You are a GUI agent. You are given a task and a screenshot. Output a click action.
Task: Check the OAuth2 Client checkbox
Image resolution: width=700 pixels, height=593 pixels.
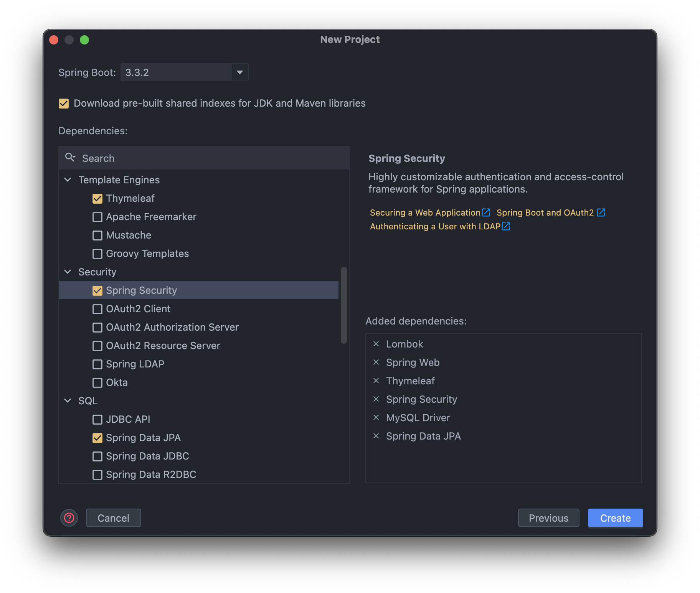click(x=97, y=309)
